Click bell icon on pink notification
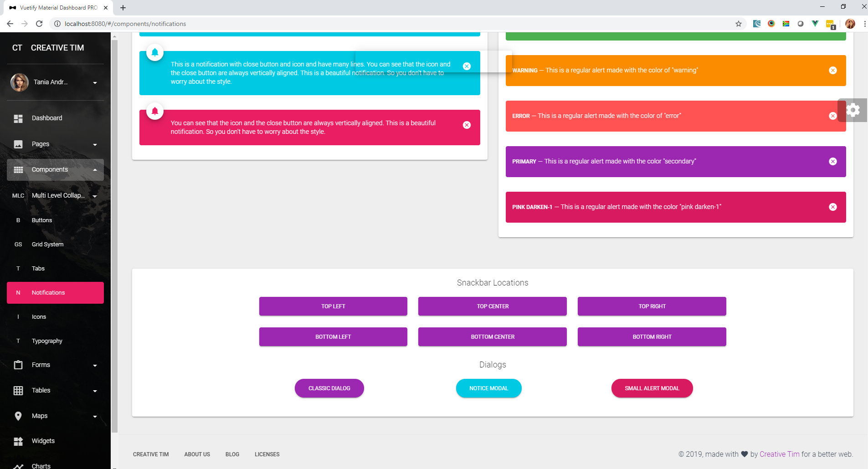 155,111
